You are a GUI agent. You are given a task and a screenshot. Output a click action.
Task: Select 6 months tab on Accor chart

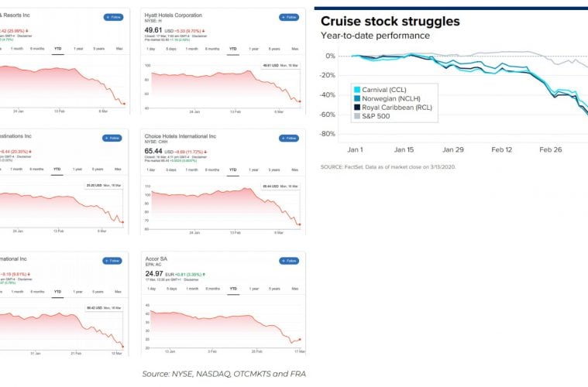(212, 288)
